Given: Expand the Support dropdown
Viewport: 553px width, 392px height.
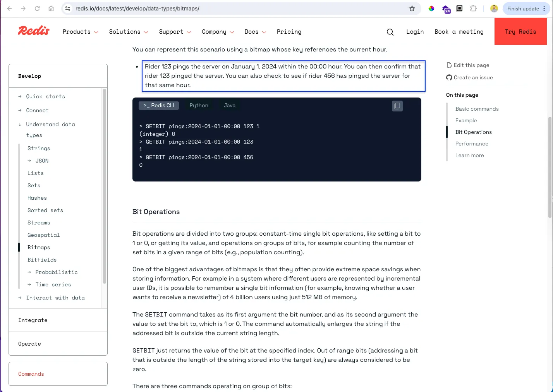Looking at the screenshot, I should coord(175,32).
